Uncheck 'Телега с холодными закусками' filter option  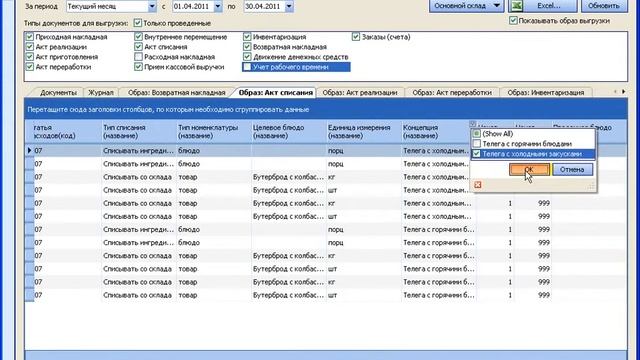point(476,154)
